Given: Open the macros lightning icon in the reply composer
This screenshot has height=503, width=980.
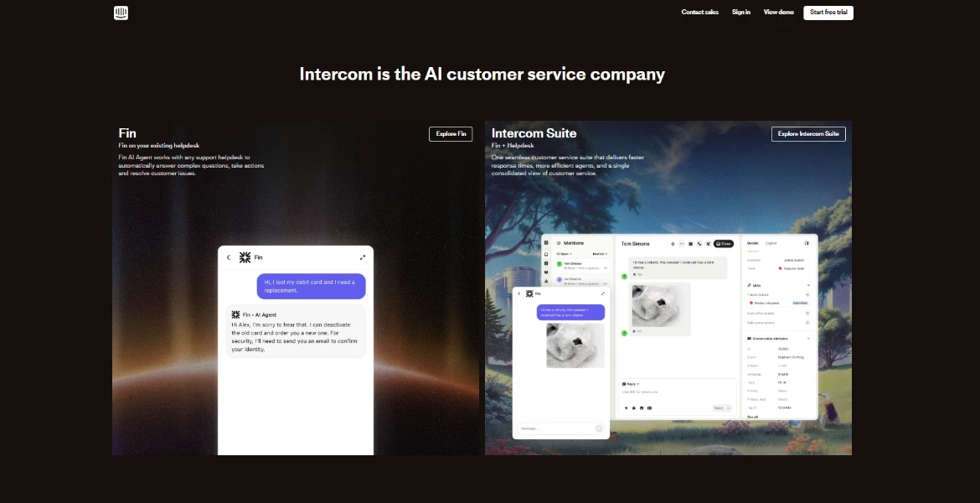Looking at the screenshot, I should (x=626, y=408).
